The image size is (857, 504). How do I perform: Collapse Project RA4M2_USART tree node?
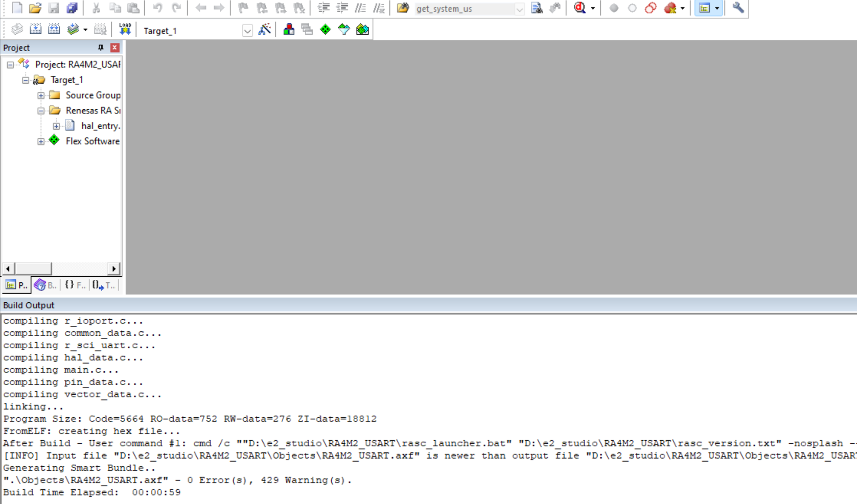[x=10, y=65]
